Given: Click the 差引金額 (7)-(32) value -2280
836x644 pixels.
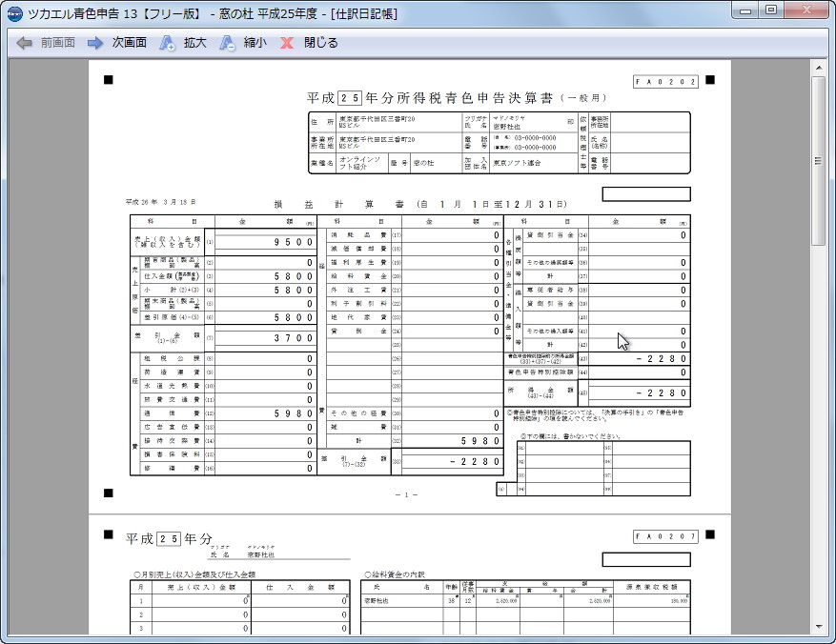Looking at the screenshot, I should click(452, 461).
